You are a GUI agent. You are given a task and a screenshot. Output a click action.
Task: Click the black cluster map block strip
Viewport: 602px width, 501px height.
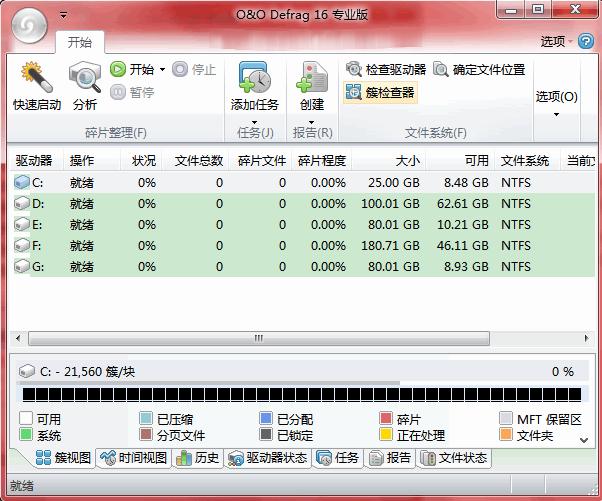pyautogui.click(x=302, y=395)
